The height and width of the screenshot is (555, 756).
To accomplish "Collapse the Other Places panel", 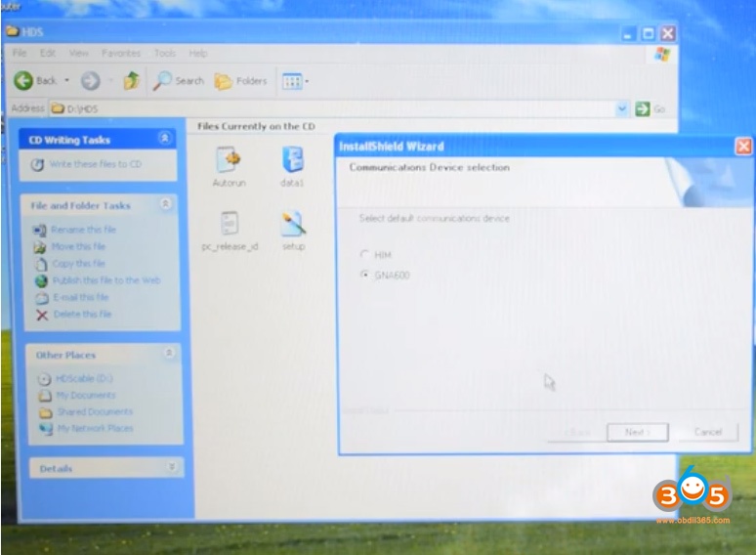I will (x=169, y=353).
